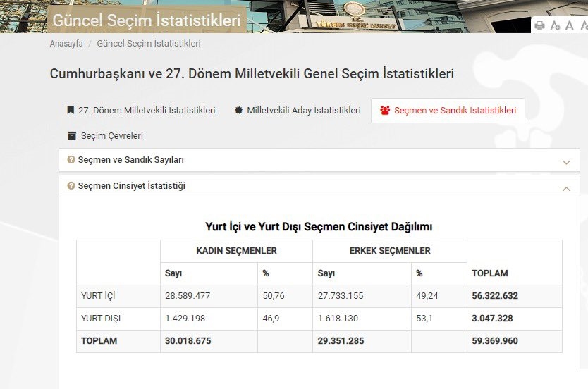Click the total 3.047.328
Image resolution: width=588 pixels, height=389 pixels.
[492, 319]
